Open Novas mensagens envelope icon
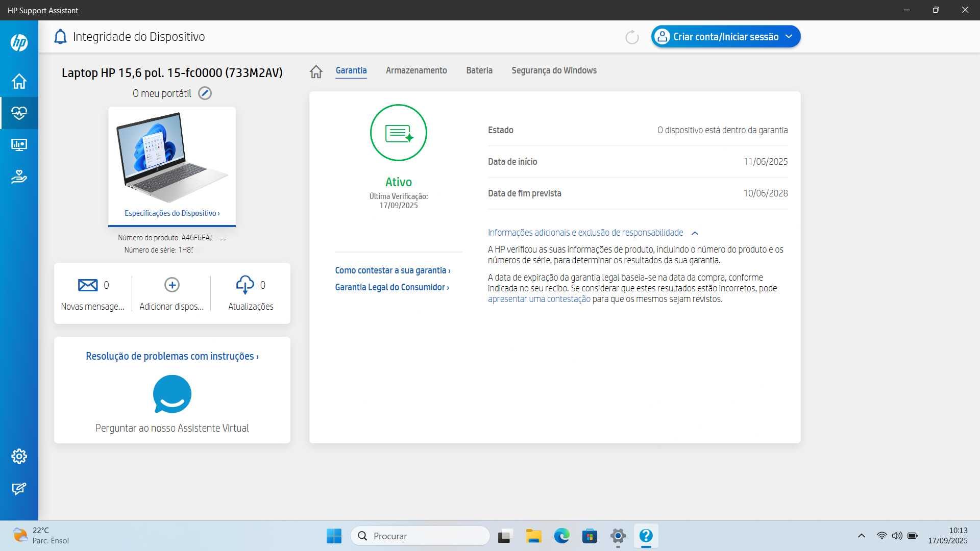The height and width of the screenshot is (551, 980). (x=88, y=285)
